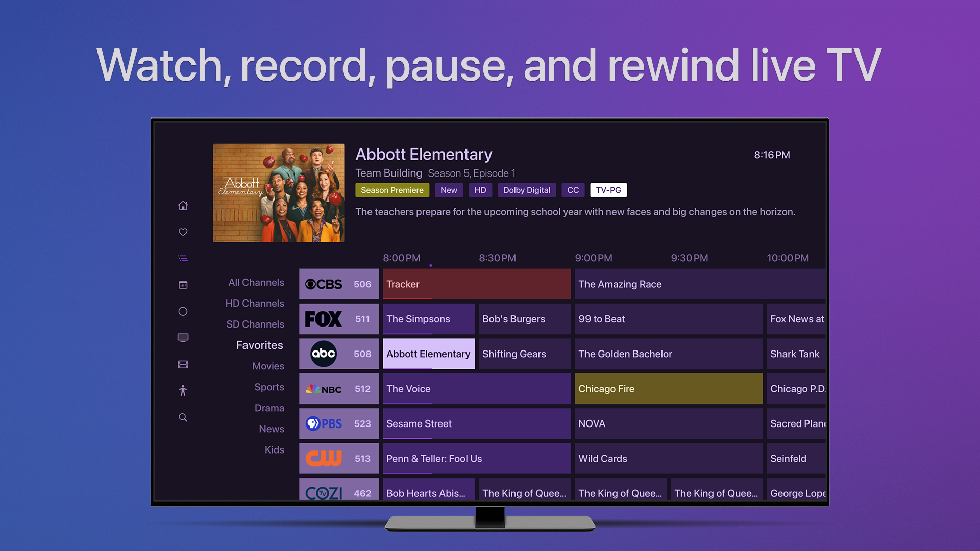
Task: Open the Home icon in the sidebar
Action: coord(183,206)
